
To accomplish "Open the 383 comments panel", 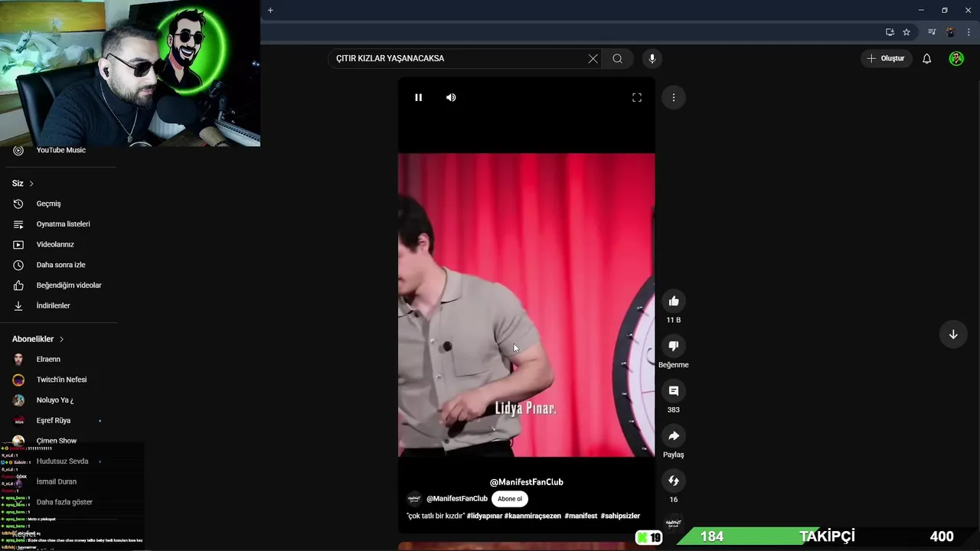I will tap(674, 391).
